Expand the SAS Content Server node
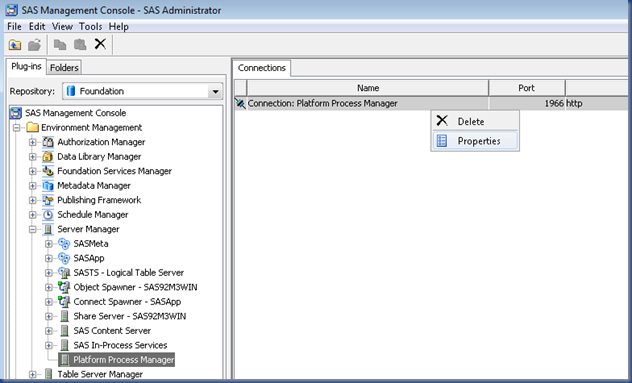 click(49, 331)
